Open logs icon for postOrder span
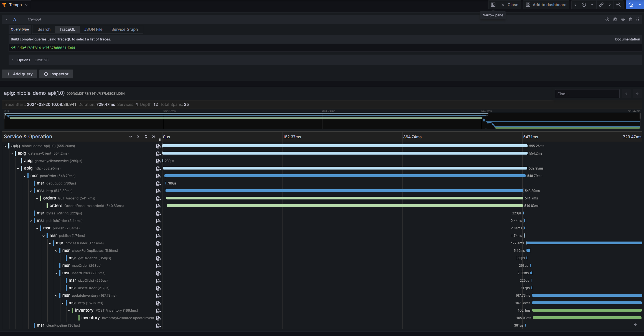The width and height of the screenshot is (644, 336). 158,176
